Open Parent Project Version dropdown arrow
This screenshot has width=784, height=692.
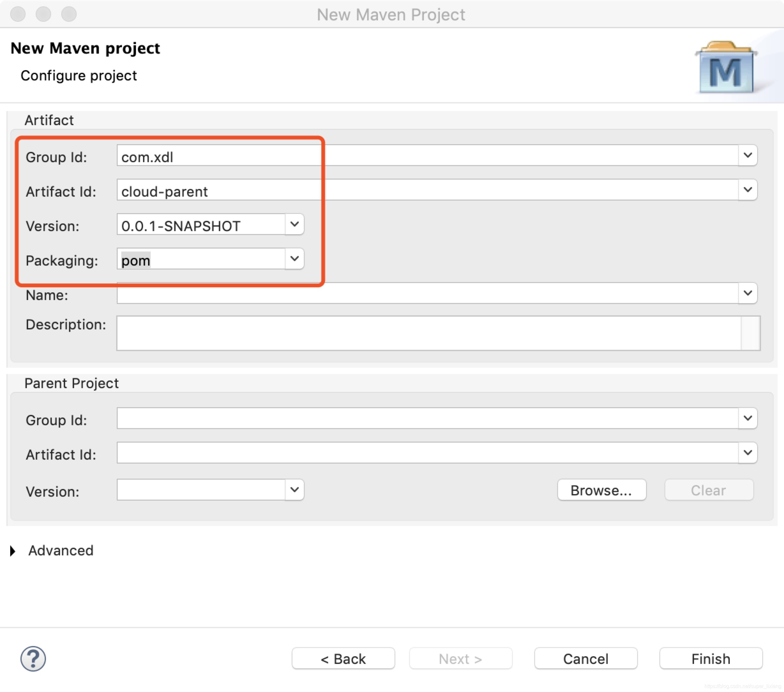click(294, 490)
